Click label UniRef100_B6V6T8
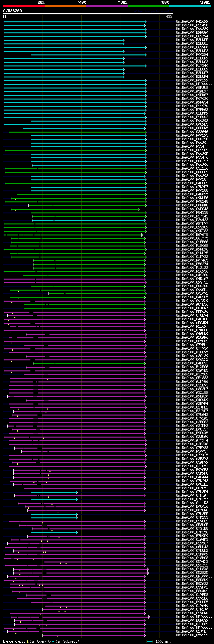 (192, 235)
